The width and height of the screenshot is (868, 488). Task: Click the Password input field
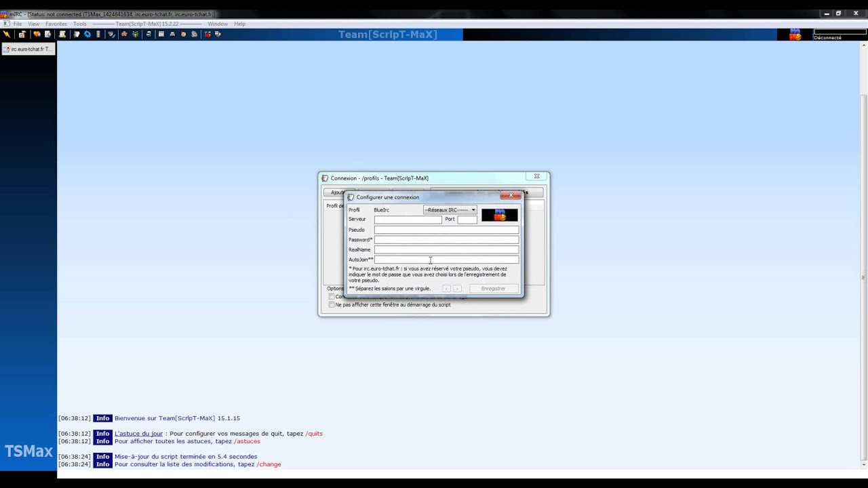[x=446, y=240]
